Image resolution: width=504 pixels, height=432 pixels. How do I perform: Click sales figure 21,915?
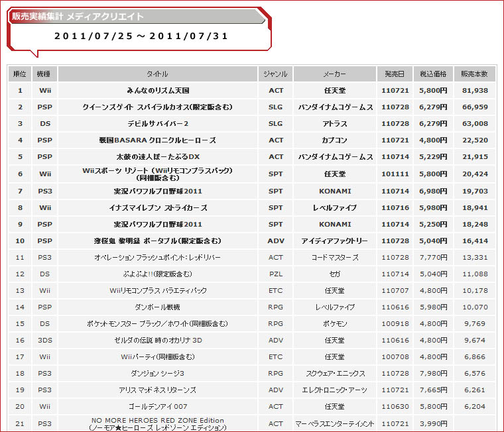click(475, 157)
